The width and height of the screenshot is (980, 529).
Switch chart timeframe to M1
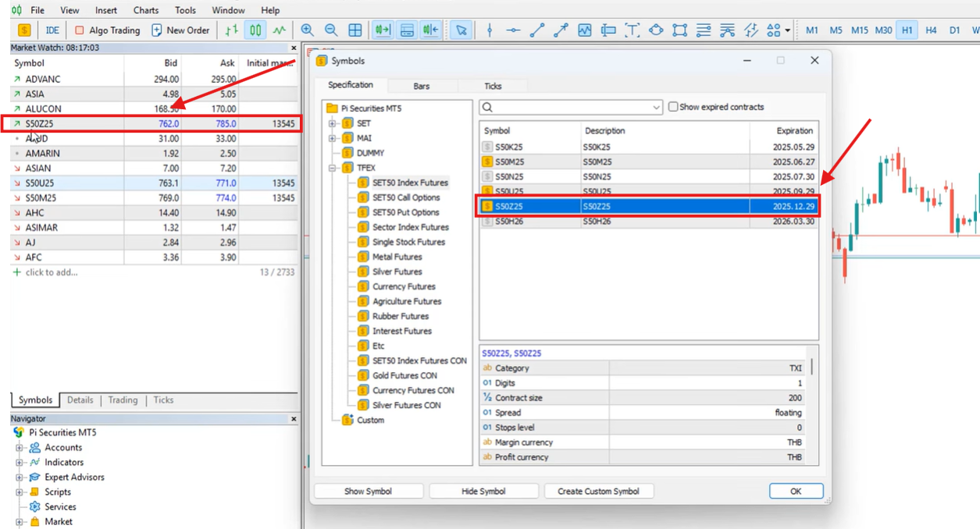812,30
